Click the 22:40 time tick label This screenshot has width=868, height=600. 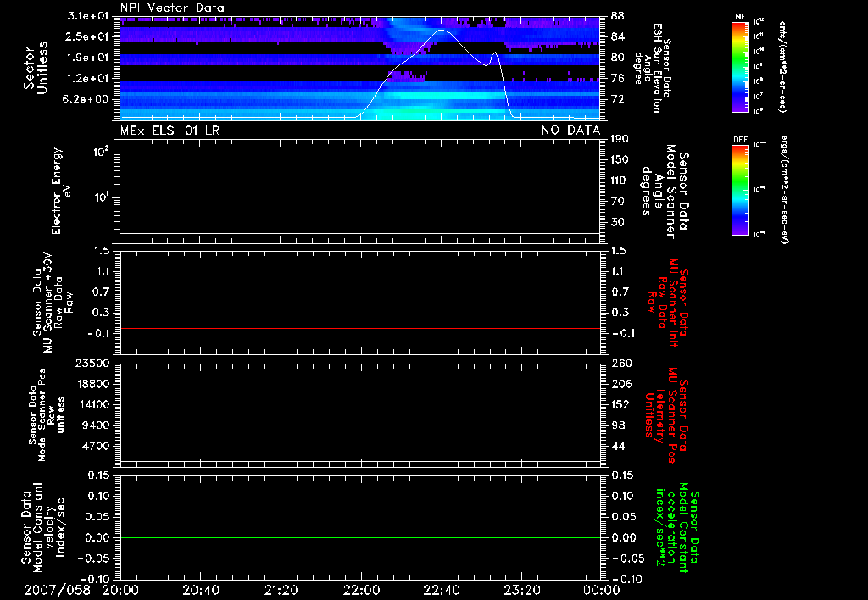pyautogui.click(x=441, y=590)
